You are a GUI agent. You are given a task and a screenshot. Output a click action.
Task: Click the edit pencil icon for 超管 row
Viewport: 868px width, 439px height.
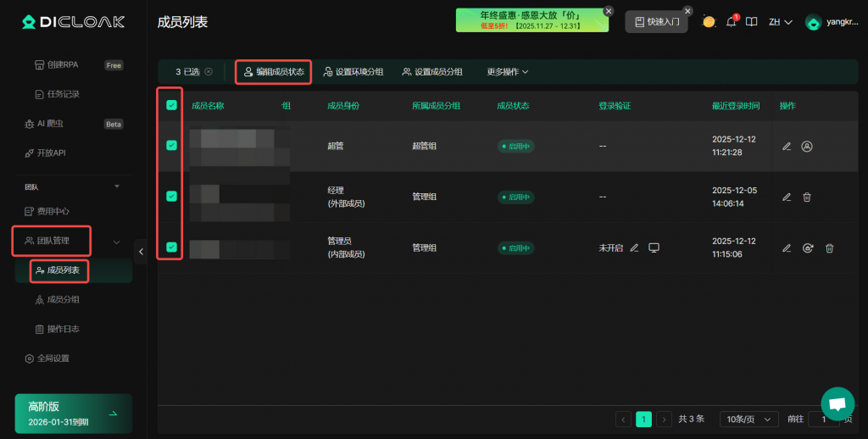pyautogui.click(x=787, y=147)
